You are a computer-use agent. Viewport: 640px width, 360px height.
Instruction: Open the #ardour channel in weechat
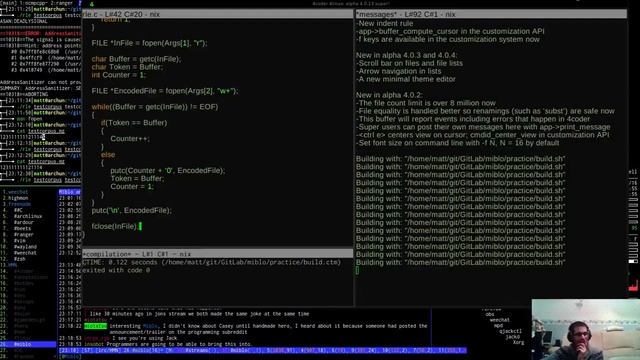click(24, 222)
